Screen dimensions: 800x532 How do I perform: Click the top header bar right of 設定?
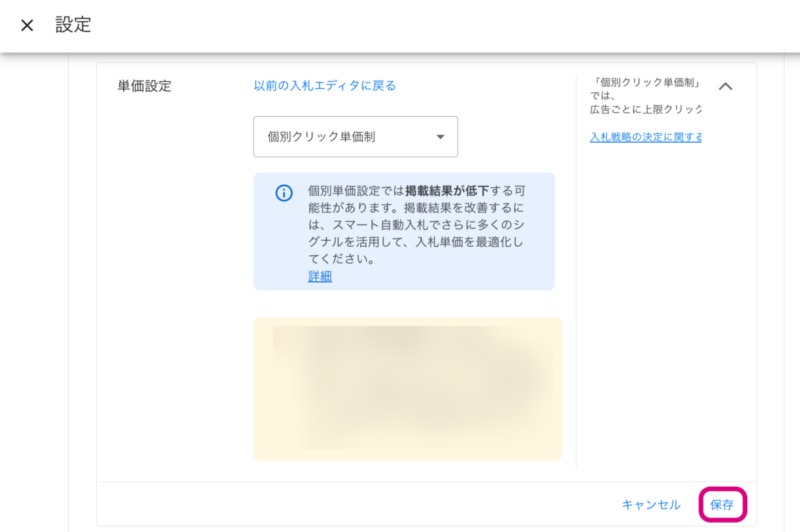(x=433, y=26)
